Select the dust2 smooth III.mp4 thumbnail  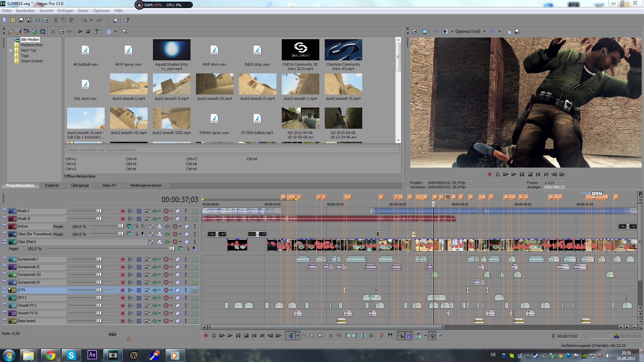214,84
